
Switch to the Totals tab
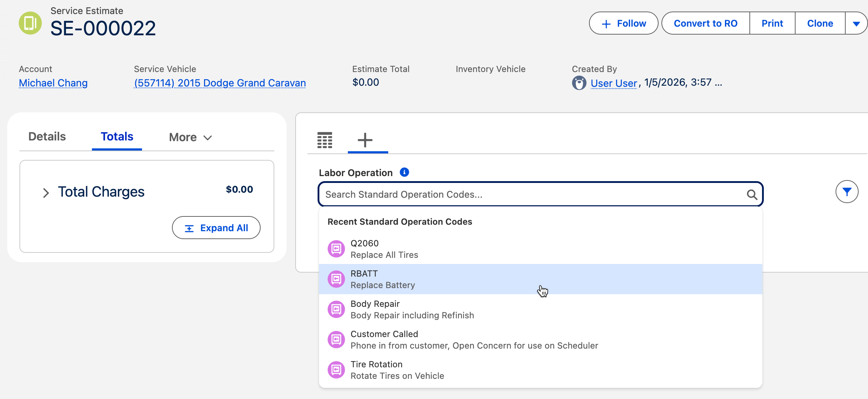click(117, 136)
